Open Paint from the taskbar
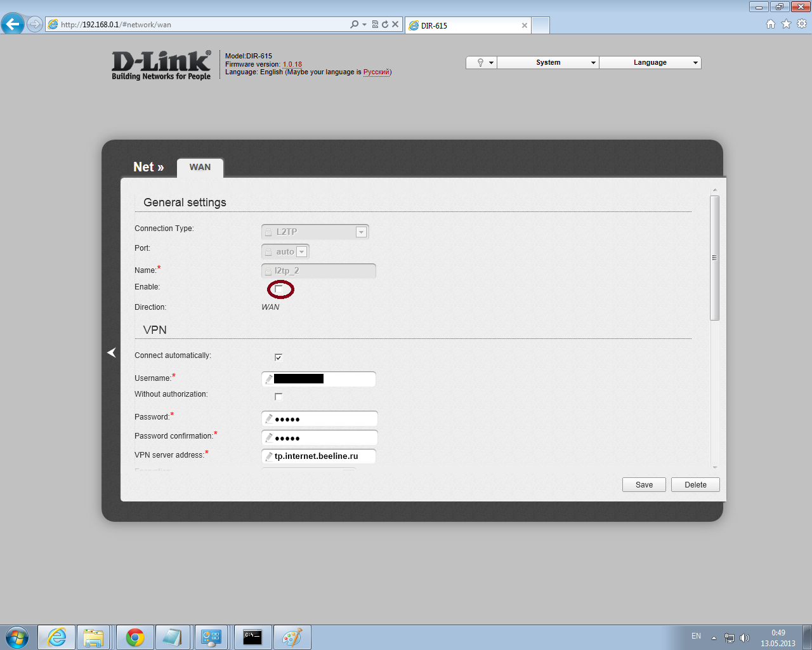The image size is (812, 650). click(x=292, y=637)
